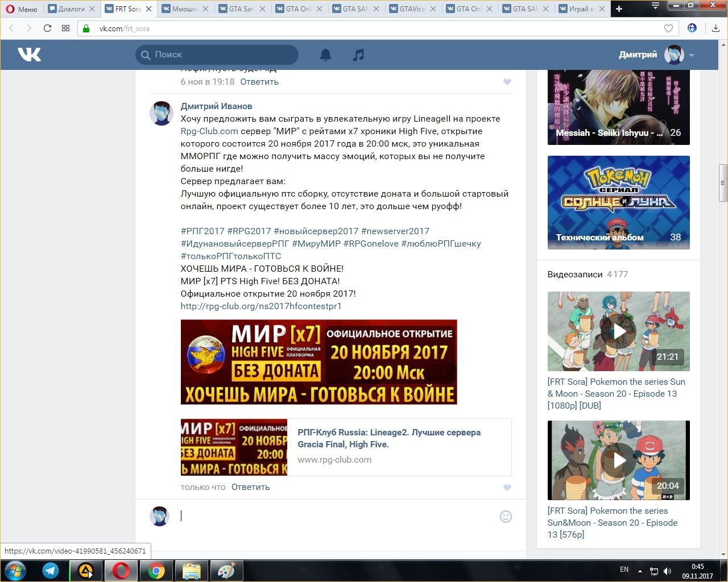Reload the vk.com page
The image size is (728, 582).
pyautogui.click(x=47, y=28)
